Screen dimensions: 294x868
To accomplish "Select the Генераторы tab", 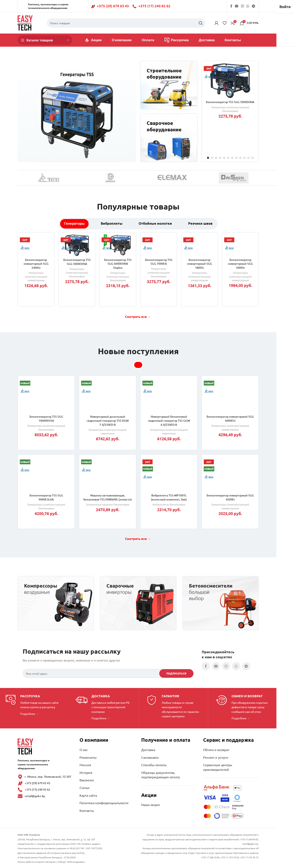I will pyautogui.click(x=74, y=224).
